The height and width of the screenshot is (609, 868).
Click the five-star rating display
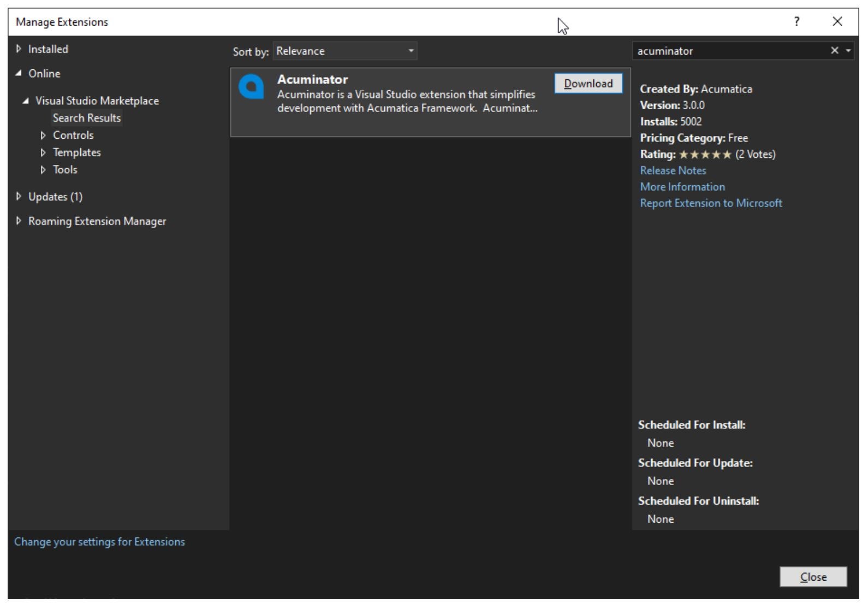click(x=705, y=155)
